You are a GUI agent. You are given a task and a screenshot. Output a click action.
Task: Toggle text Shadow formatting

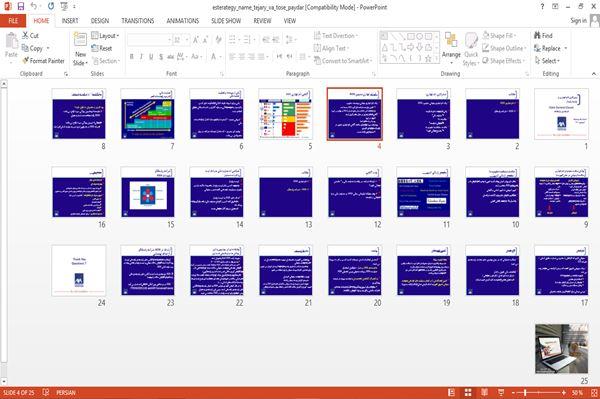coord(161,57)
